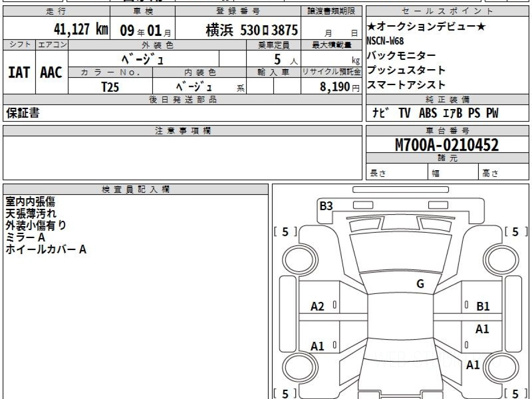Click the カラーNo. header
This screenshot has height=399, width=532.
click(110, 72)
